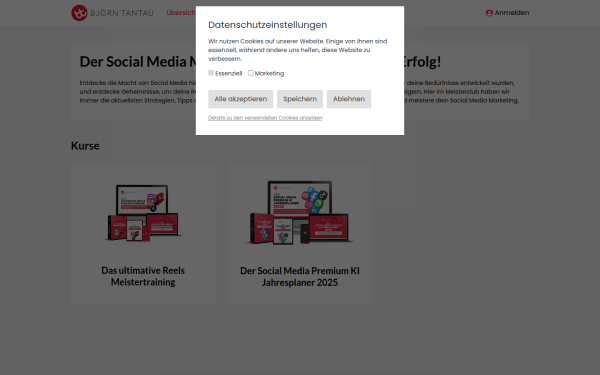
Task: Select the Das ultimative Reels Meistertraining title
Action: [x=143, y=276]
